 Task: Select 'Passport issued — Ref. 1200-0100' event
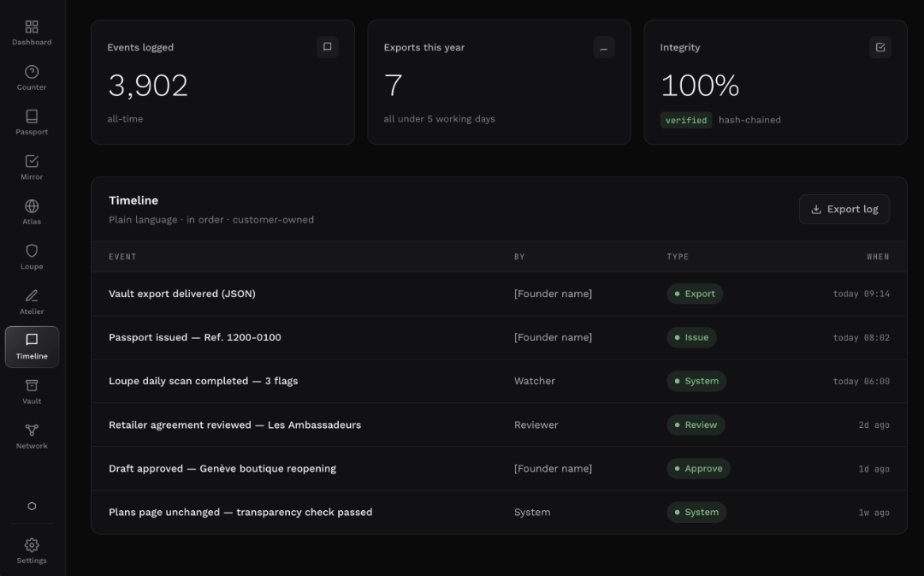[195, 337]
